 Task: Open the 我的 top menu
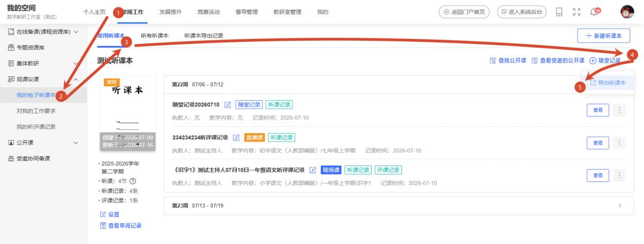tap(322, 12)
